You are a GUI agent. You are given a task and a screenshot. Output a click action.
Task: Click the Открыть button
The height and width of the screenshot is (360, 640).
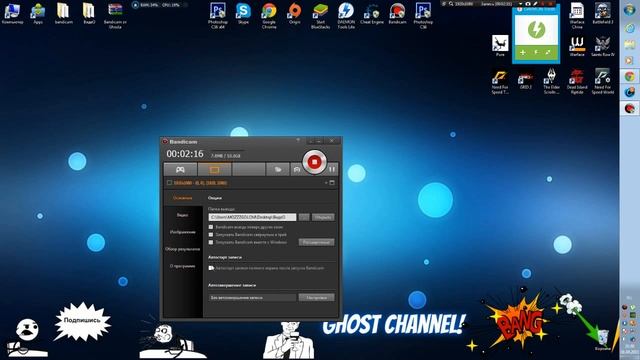[x=323, y=217]
